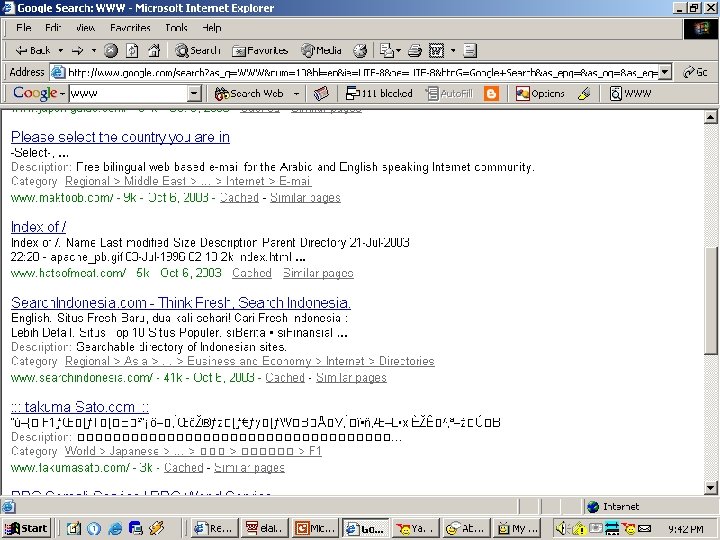This screenshot has height=540, width=720.
Task: Open Google toolbar Options
Action: (x=540, y=94)
